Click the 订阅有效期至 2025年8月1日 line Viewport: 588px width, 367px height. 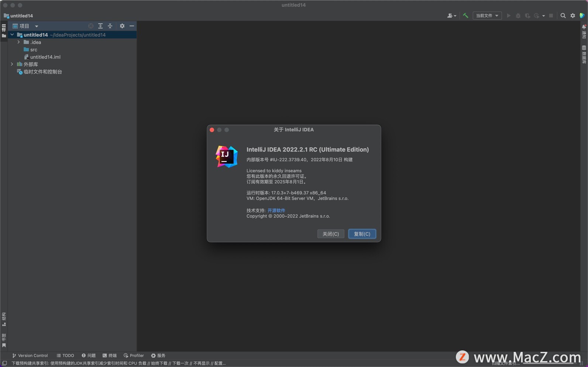pos(277,182)
